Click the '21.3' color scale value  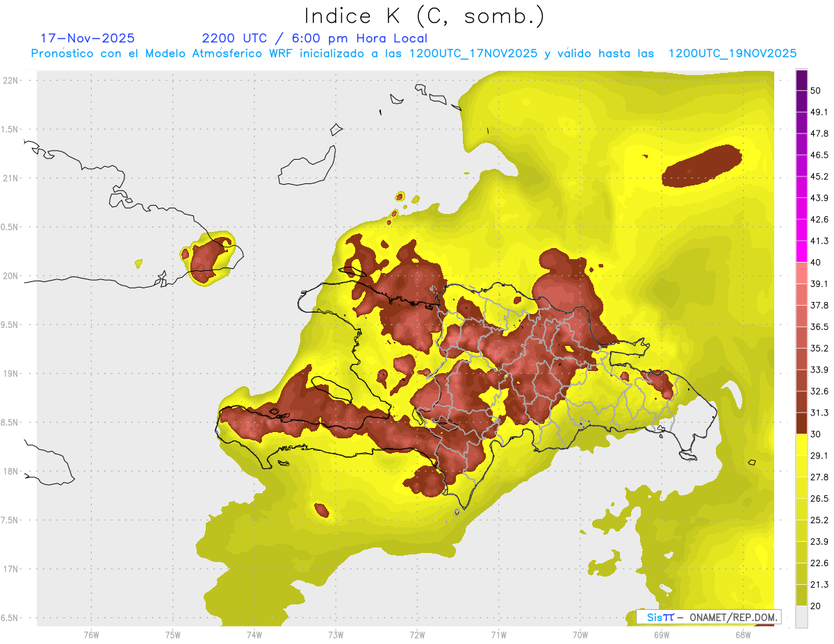point(819,585)
